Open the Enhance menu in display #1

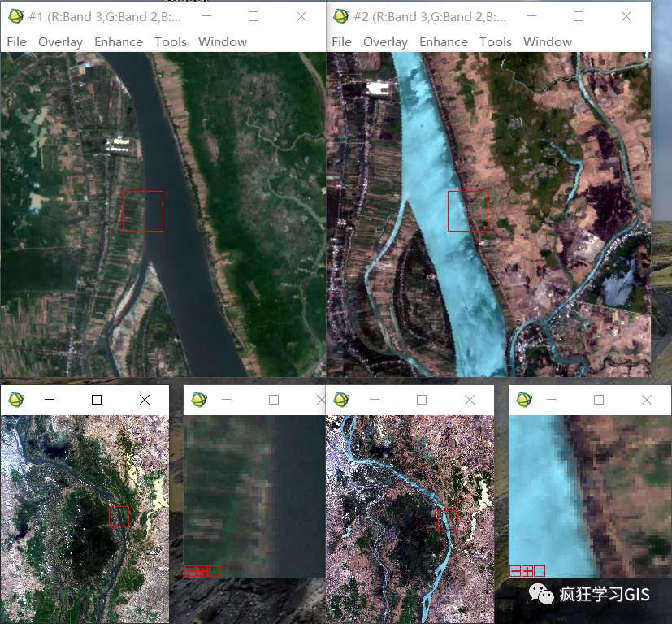click(x=119, y=42)
